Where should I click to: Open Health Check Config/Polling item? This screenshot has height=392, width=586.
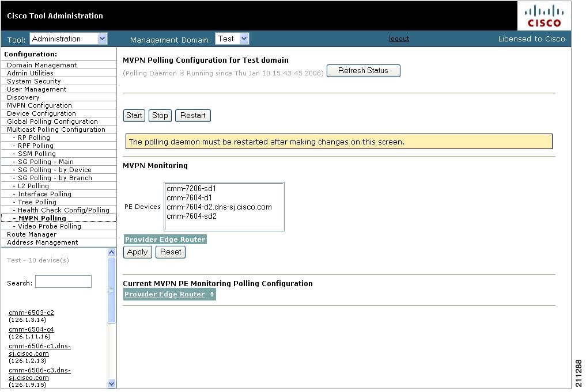(x=63, y=210)
